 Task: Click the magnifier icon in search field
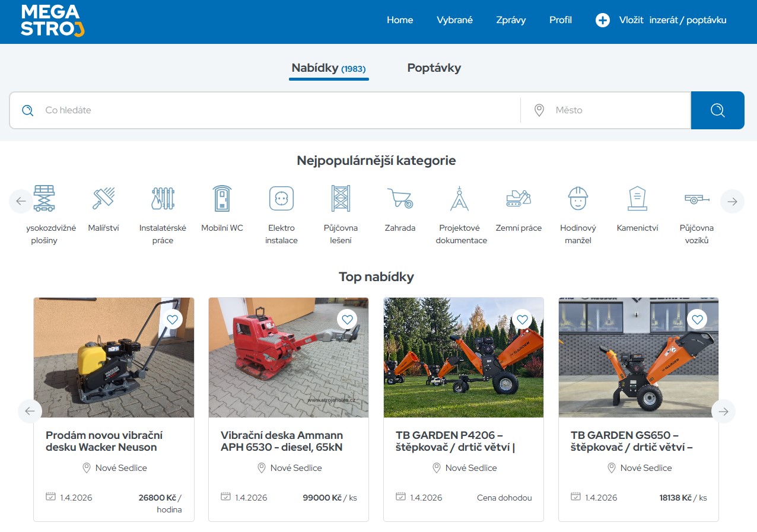[x=27, y=110]
